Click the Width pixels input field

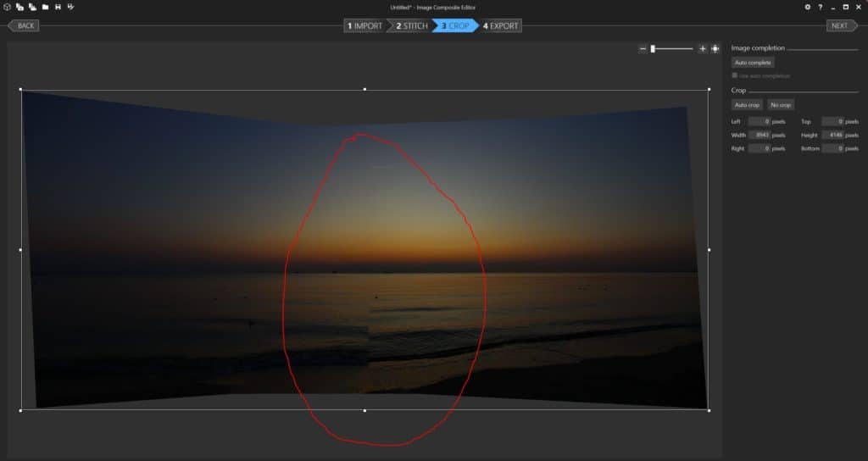(759, 135)
